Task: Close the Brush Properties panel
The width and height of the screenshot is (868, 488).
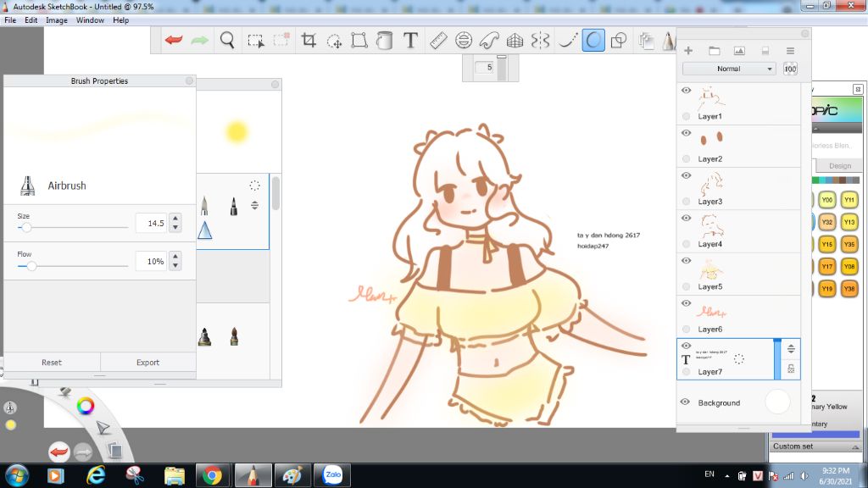Action: [189, 80]
